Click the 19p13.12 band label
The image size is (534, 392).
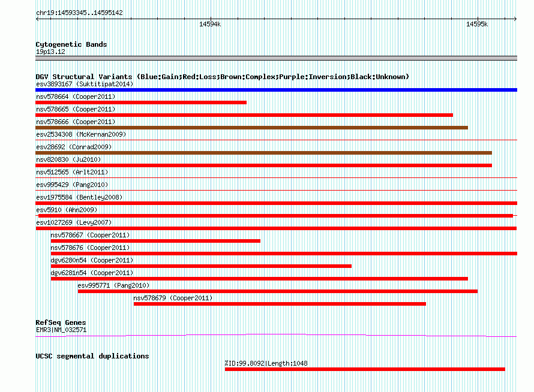[50, 52]
